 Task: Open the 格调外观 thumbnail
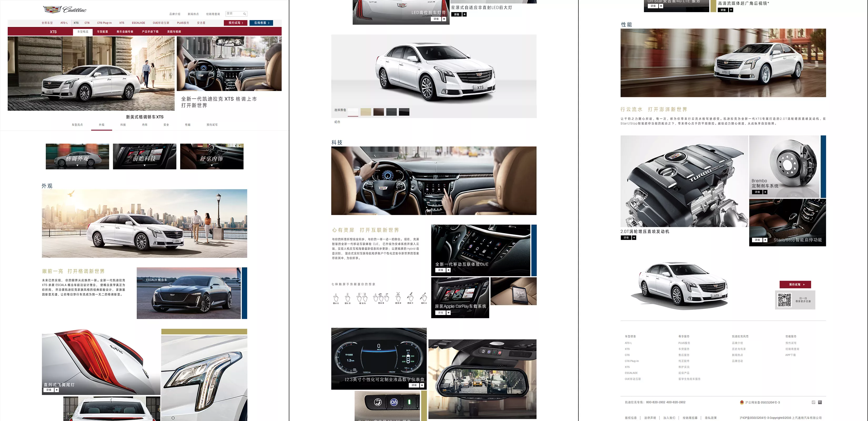78,157
